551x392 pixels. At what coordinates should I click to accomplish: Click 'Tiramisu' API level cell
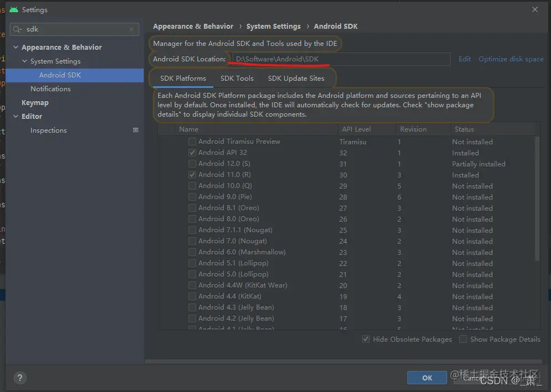point(353,142)
